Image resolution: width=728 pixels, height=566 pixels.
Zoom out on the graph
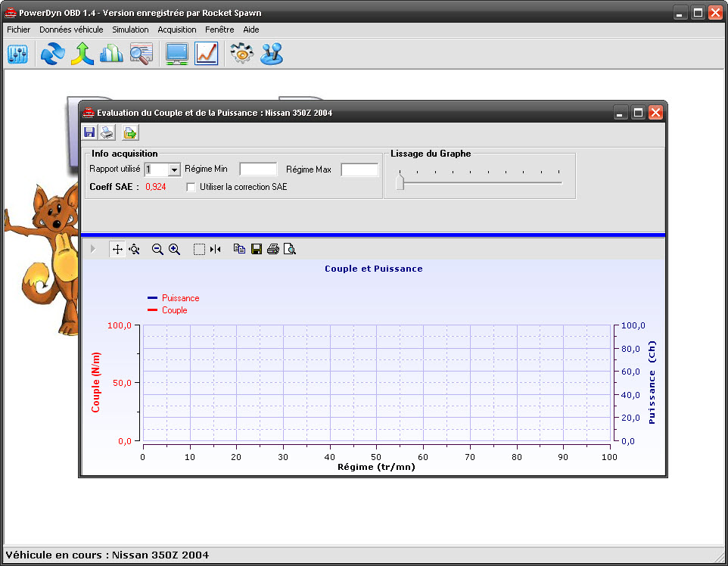[157, 249]
